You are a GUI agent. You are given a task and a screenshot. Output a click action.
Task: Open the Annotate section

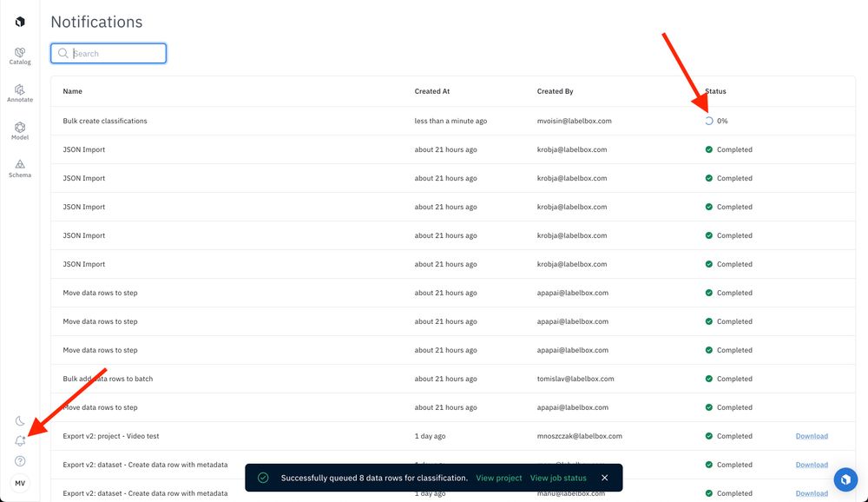click(x=18, y=93)
